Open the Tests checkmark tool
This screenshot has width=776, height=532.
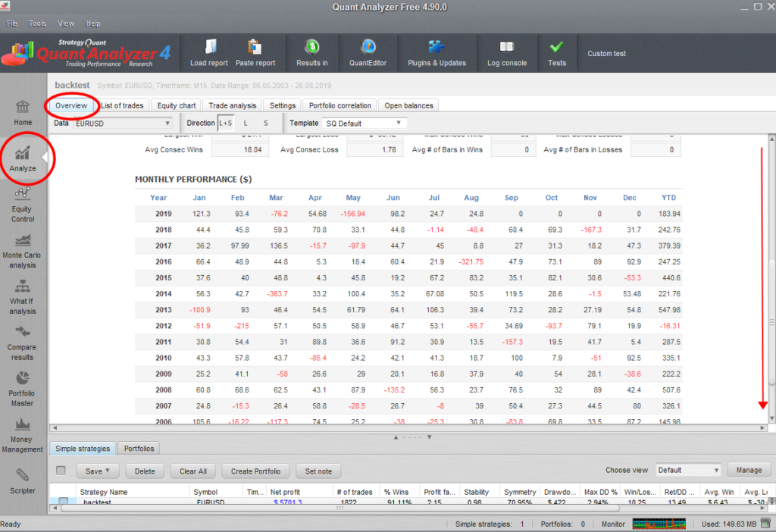557,53
